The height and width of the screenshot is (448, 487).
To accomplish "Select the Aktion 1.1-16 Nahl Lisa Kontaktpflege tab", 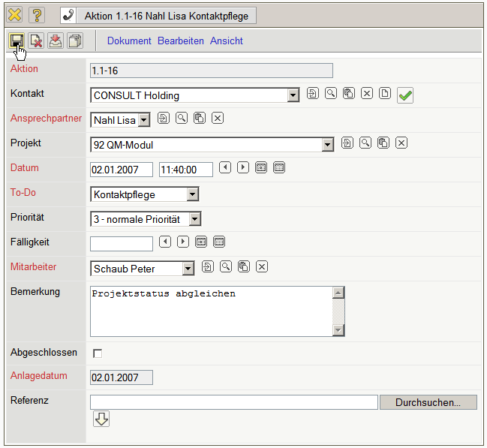I will (x=166, y=16).
